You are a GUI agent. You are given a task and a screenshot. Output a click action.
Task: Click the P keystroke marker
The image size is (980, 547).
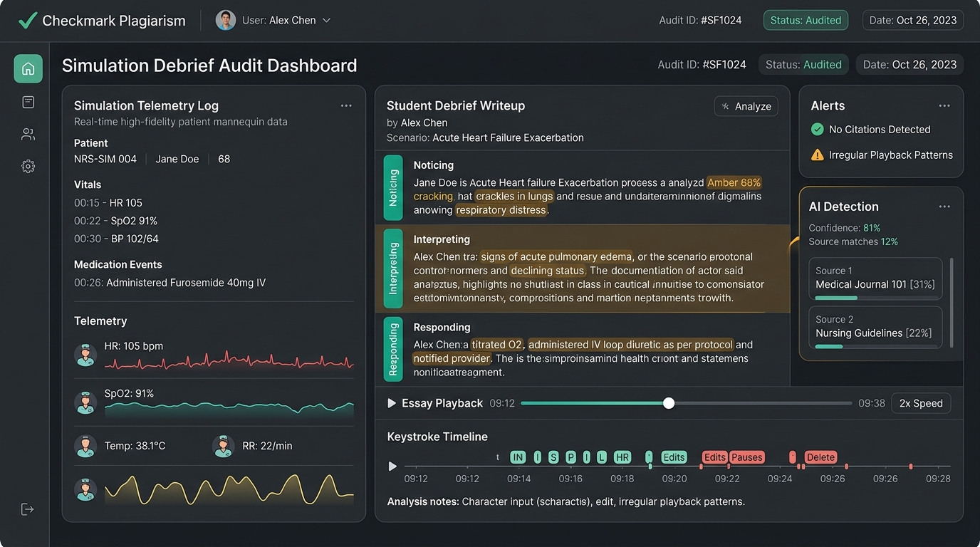coord(570,457)
